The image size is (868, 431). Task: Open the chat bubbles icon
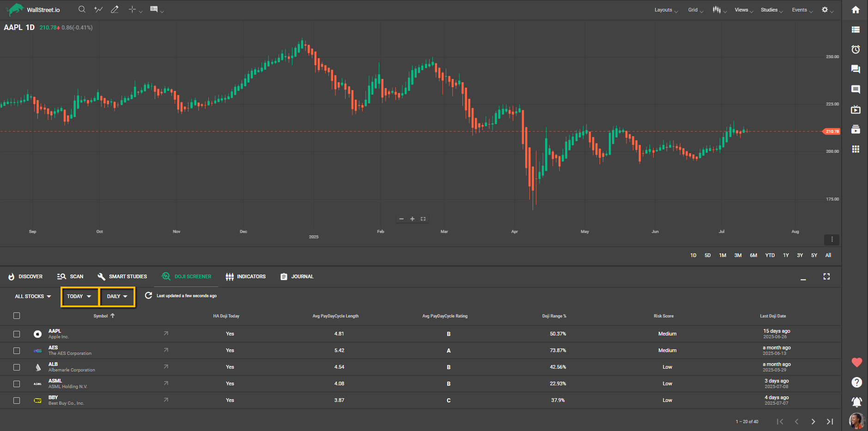click(856, 69)
